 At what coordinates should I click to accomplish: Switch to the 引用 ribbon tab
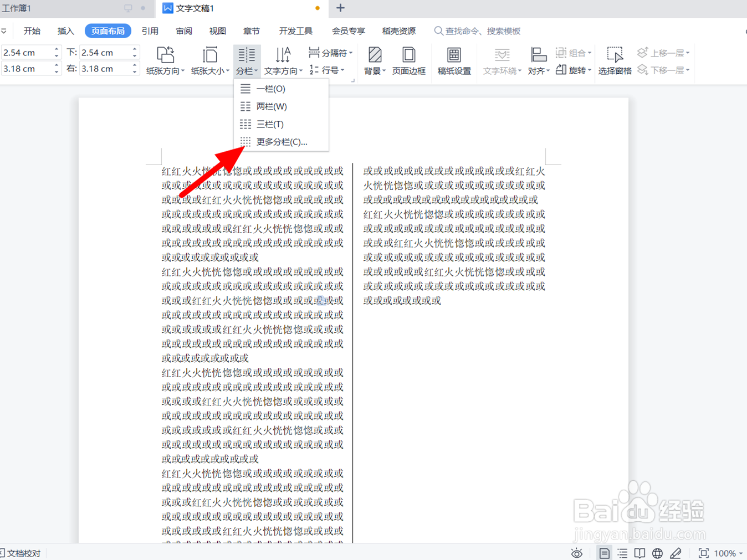[150, 31]
